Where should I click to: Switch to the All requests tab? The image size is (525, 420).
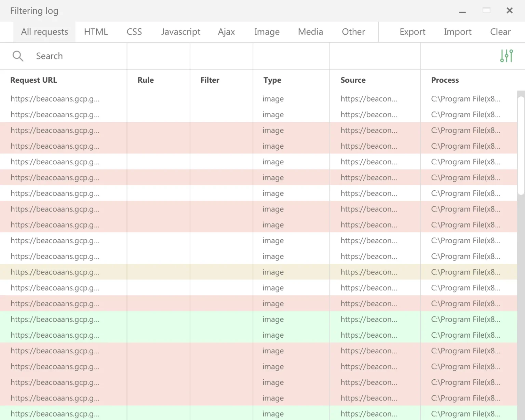point(44,32)
